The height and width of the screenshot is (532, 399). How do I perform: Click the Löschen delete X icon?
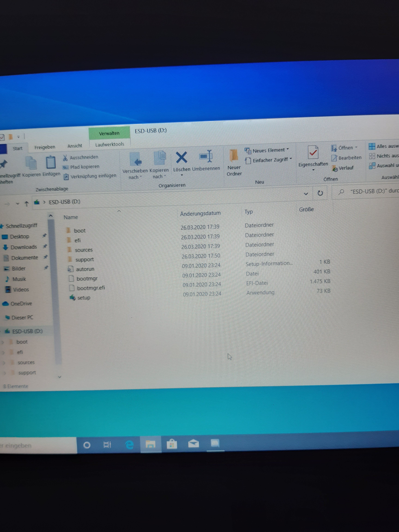pos(181,157)
